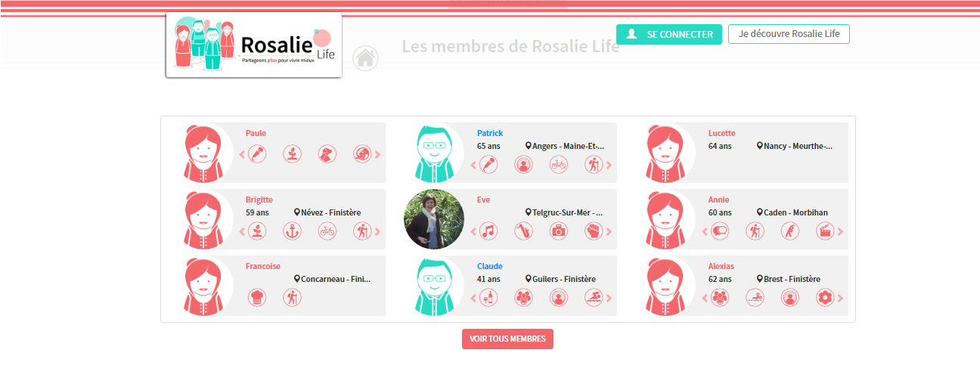Click VOIR TOUS MEMBRES button
980x384 pixels.
click(507, 339)
